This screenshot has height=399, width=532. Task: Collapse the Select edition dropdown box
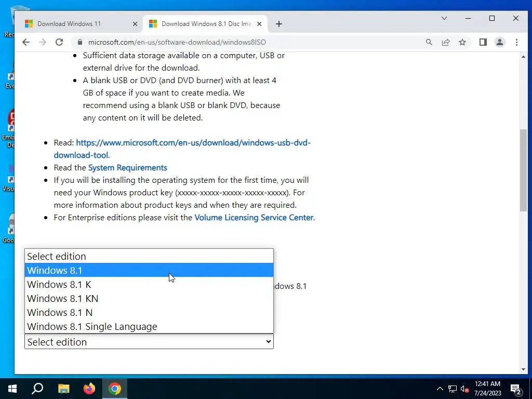pyautogui.click(x=149, y=342)
